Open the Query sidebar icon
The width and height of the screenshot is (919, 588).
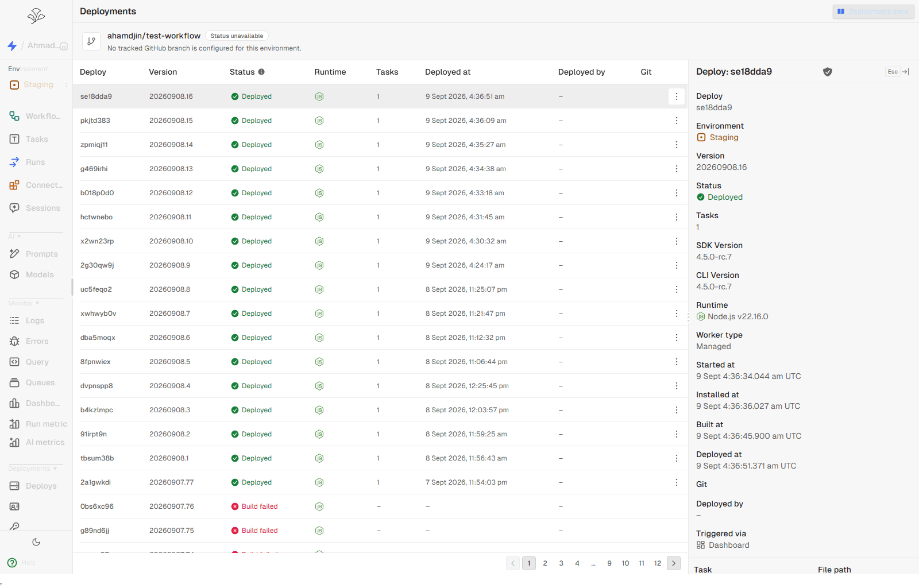[14, 362]
